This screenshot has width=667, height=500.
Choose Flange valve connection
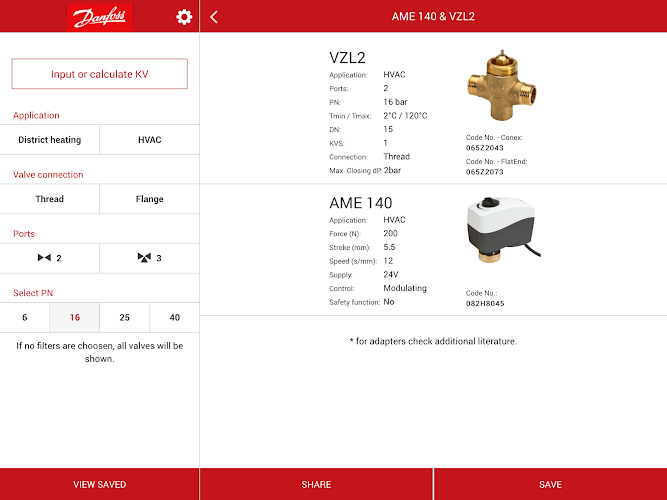[149, 199]
